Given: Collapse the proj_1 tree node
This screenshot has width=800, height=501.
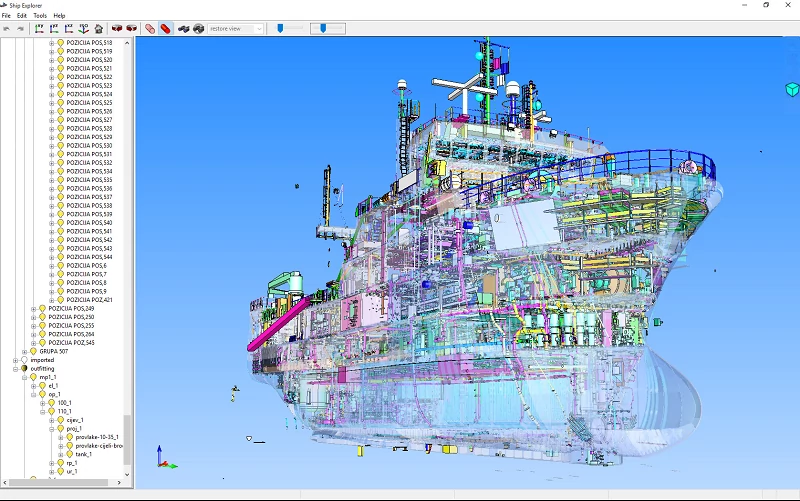Looking at the screenshot, I should tap(52, 429).
